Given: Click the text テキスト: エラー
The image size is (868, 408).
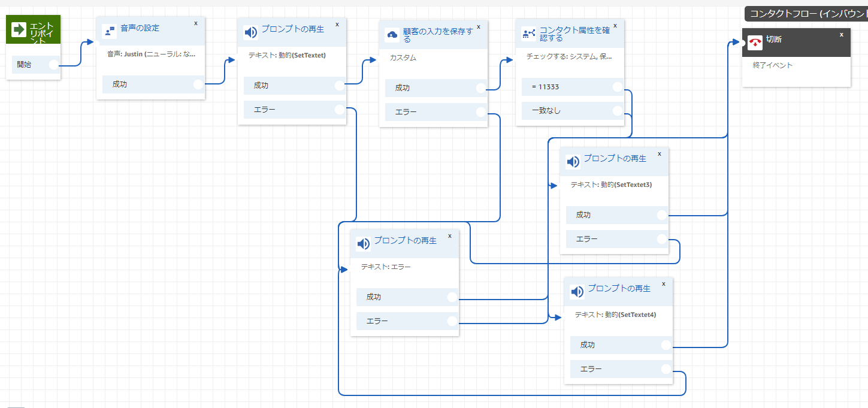Looking at the screenshot, I should [x=386, y=267].
